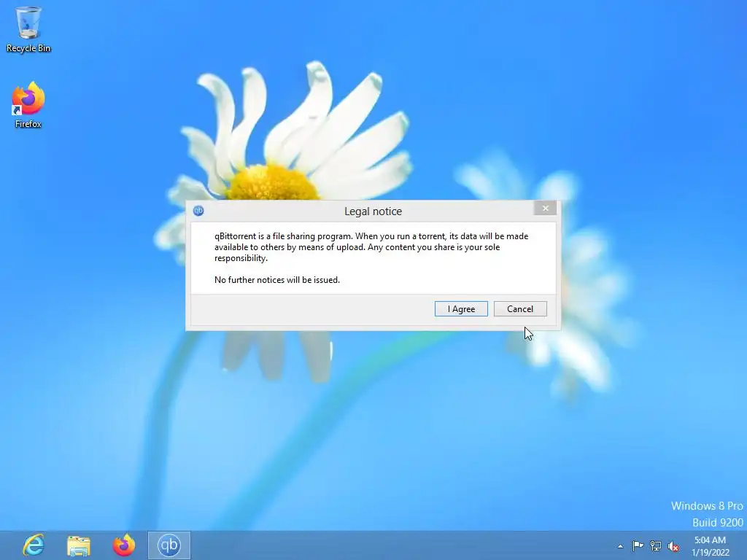
Task: Click the muted volume tray icon
Action: [x=673, y=546]
